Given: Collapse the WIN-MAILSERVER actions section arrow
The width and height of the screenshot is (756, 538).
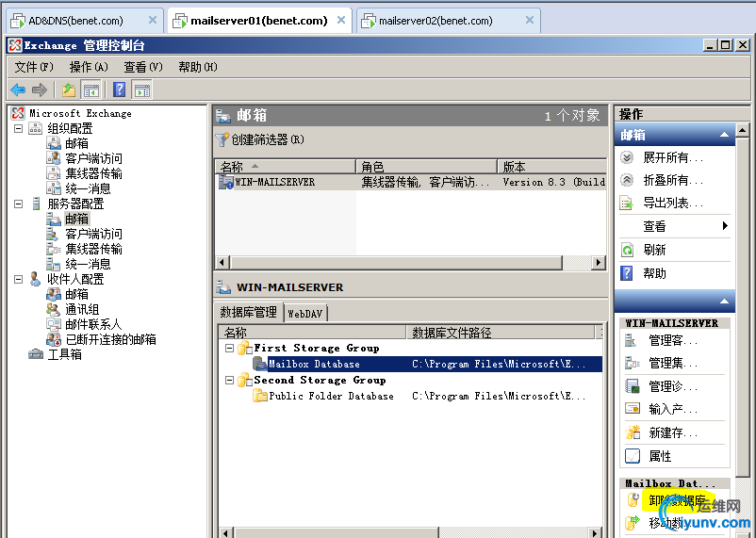Looking at the screenshot, I should click(x=724, y=302).
